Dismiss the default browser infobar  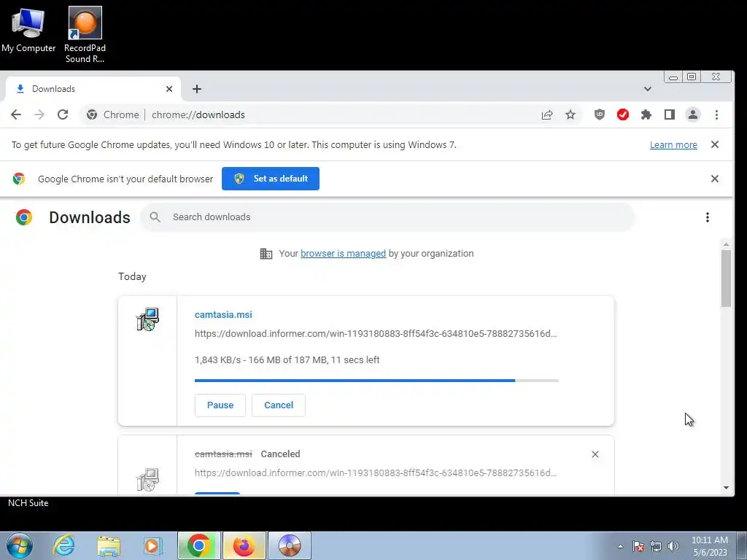click(715, 179)
